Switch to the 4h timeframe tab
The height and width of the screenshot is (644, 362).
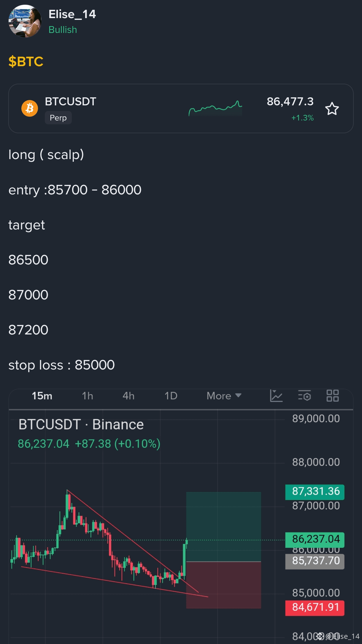point(128,396)
